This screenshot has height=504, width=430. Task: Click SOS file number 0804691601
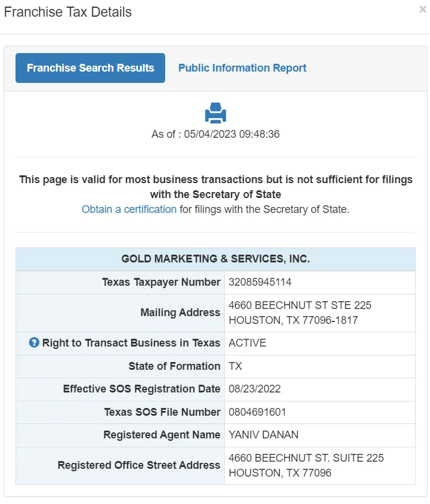[x=258, y=412]
